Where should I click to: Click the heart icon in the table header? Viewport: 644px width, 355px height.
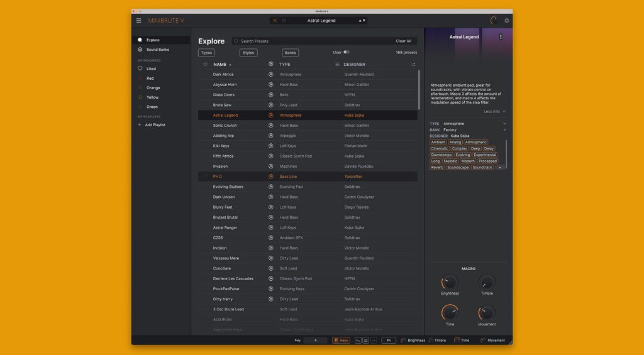(x=206, y=65)
